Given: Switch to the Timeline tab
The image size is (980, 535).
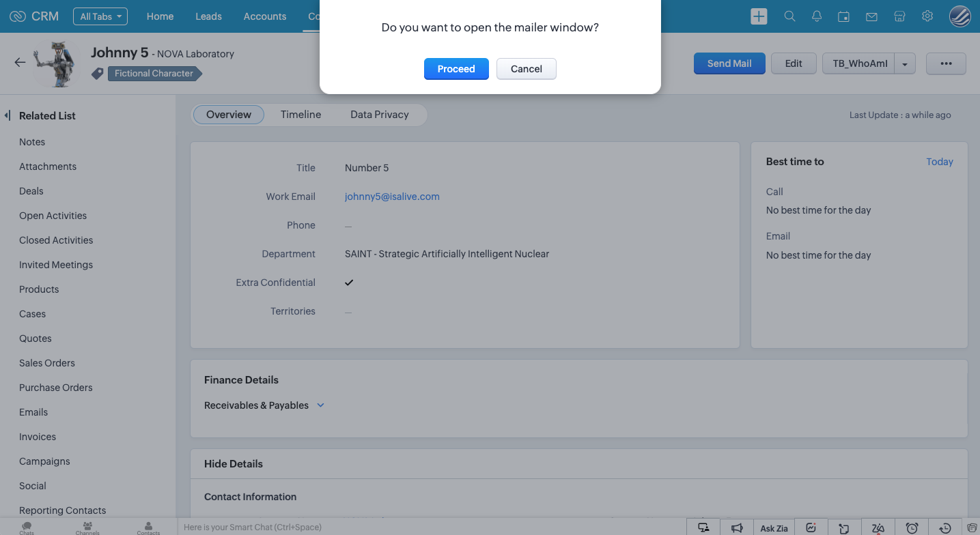Looking at the screenshot, I should [300, 115].
